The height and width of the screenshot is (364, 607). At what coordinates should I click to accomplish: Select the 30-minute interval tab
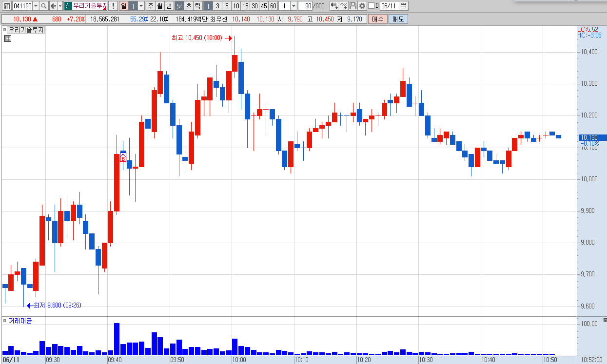point(255,6)
